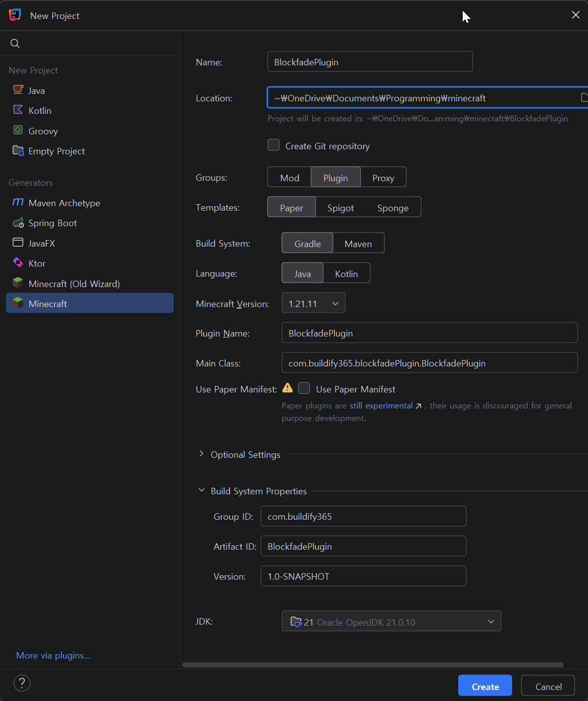Pick Maven as build system

click(x=358, y=244)
